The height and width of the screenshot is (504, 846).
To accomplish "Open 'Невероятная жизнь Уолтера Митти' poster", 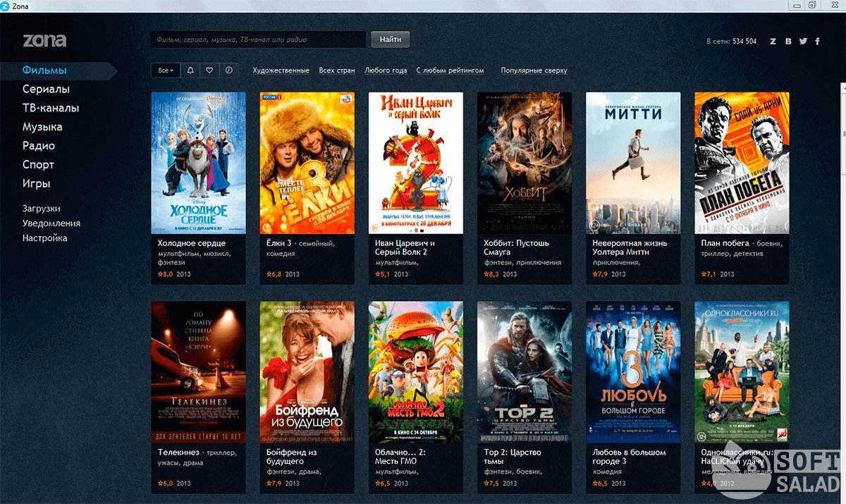I will coord(633,163).
